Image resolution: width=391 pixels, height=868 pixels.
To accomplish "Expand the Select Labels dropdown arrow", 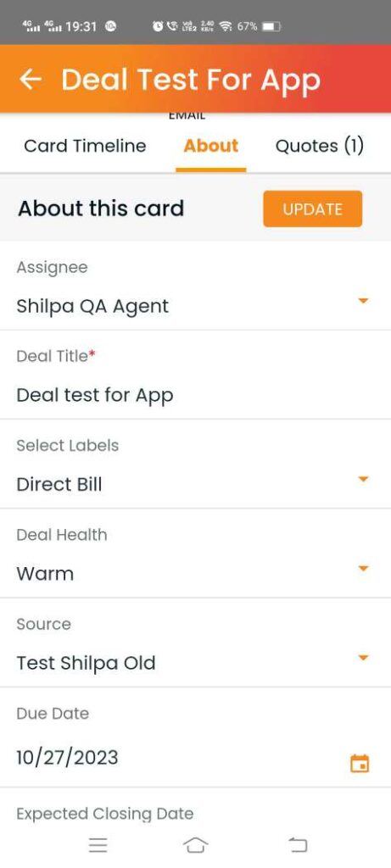I will click(363, 480).
